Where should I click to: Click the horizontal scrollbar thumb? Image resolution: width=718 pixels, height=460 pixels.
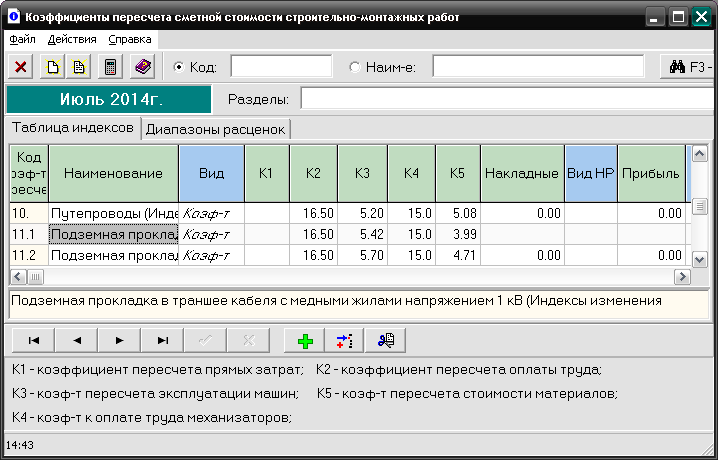pyautogui.click(x=35, y=276)
